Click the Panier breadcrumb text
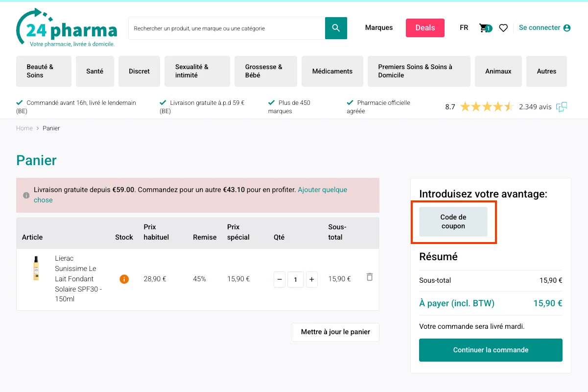The image size is (588, 392). [51, 128]
